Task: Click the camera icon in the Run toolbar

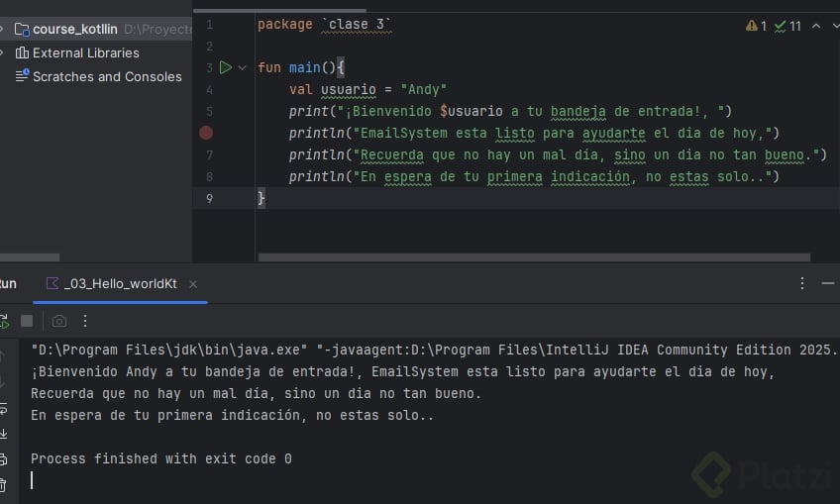Action: point(59,321)
